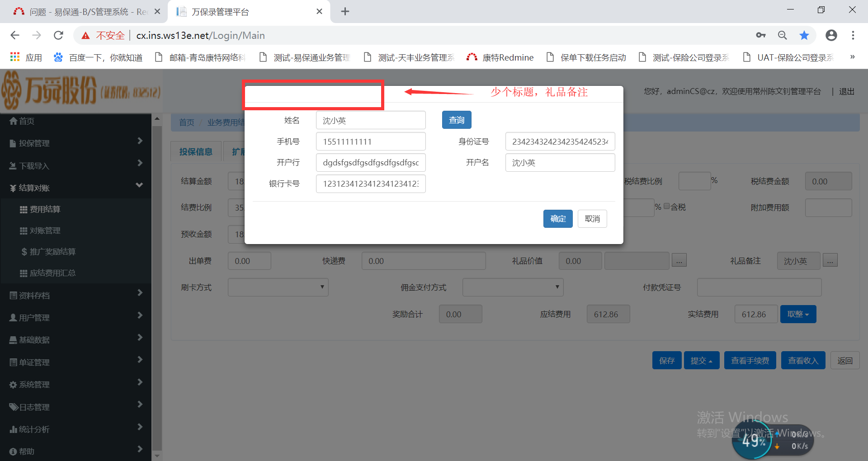The image size is (868, 461).
Task: Open a new browser tab with plus
Action: coord(345,11)
